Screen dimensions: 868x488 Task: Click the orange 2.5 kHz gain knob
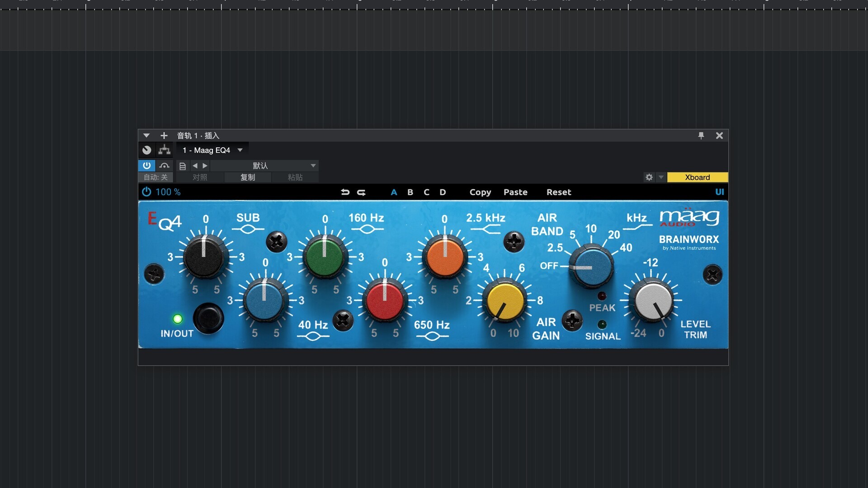[445, 258]
